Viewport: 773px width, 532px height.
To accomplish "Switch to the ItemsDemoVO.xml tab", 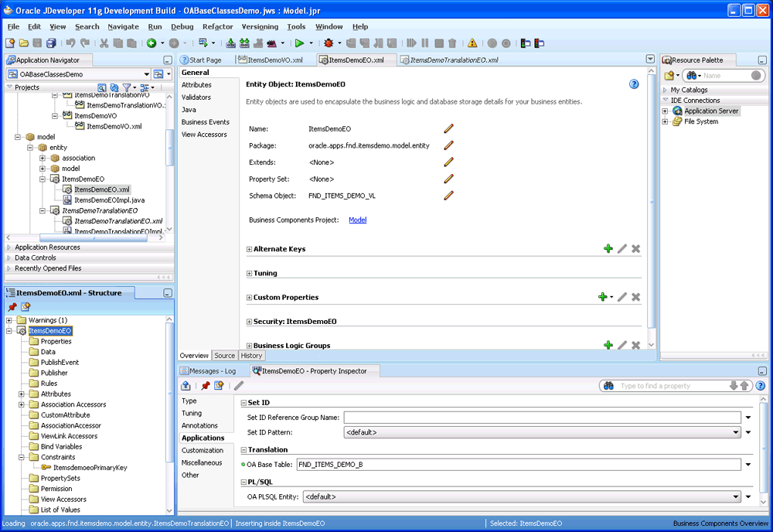I will 270,60.
